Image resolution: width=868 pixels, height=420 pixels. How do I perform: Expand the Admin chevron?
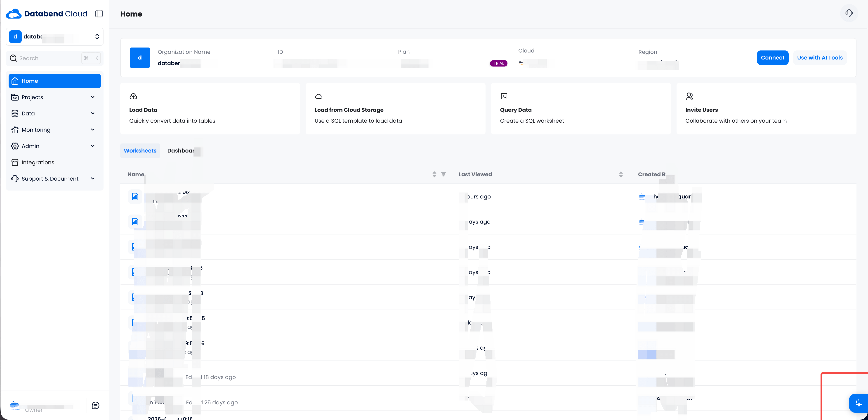pos(93,146)
